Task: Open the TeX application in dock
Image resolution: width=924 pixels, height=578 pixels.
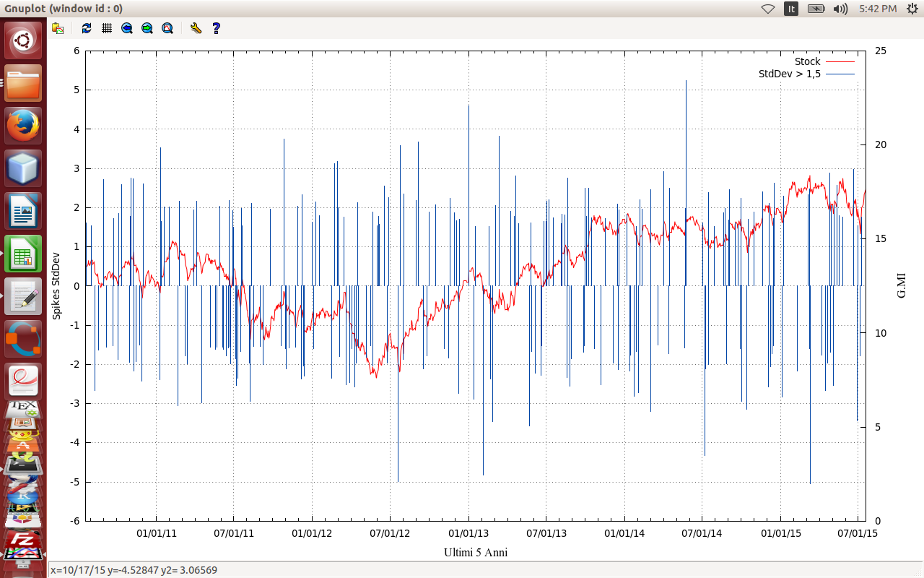Action: [23, 410]
